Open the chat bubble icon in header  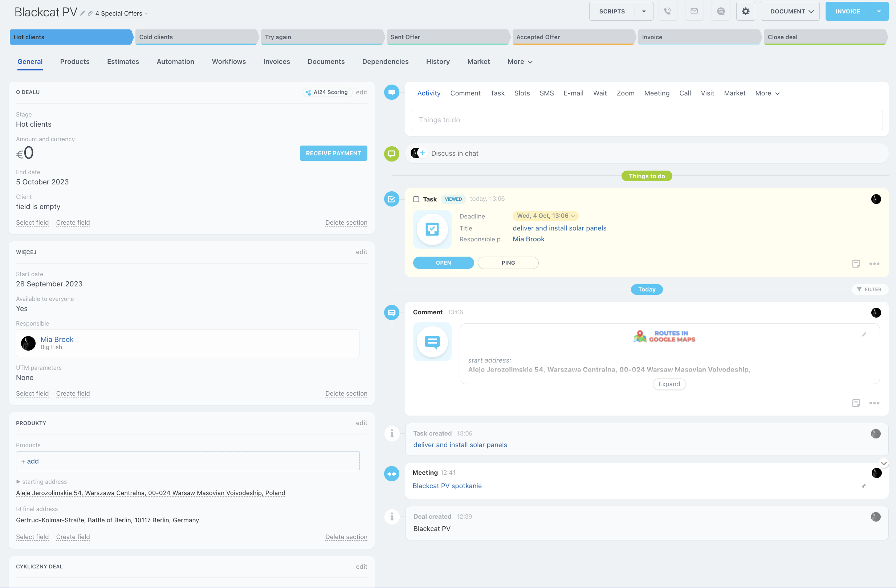click(x=721, y=11)
